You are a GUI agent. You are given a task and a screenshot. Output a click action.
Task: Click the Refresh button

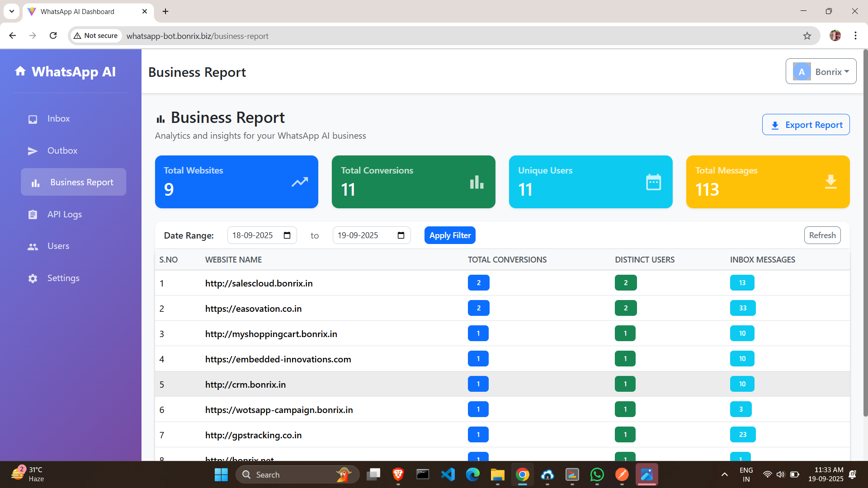coord(822,235)
